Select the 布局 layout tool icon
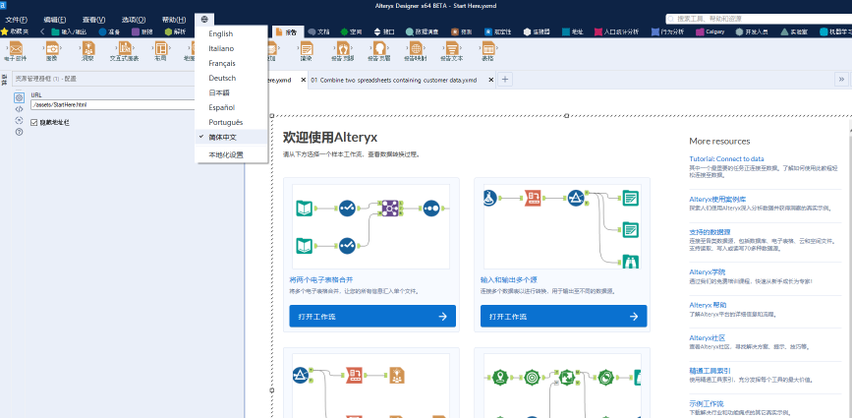The height and width of the screenshot is (418, 852). click(x=160, y=48)
